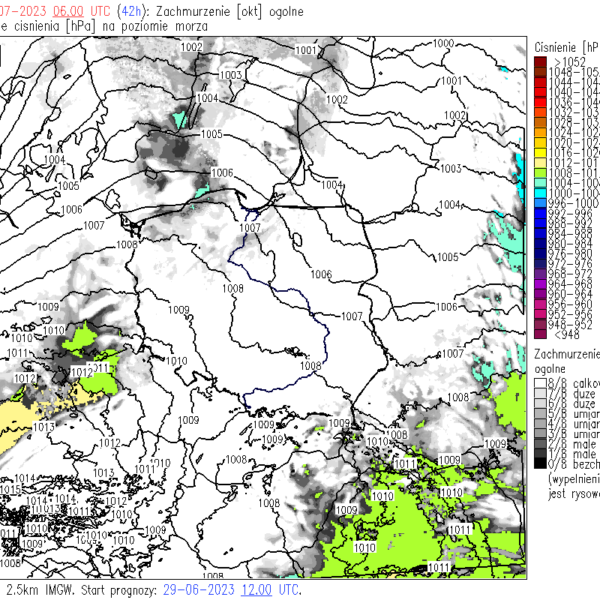Click the 960-964 hPa purple legend swatch
The image size is (600, 600).
(540, 294)
